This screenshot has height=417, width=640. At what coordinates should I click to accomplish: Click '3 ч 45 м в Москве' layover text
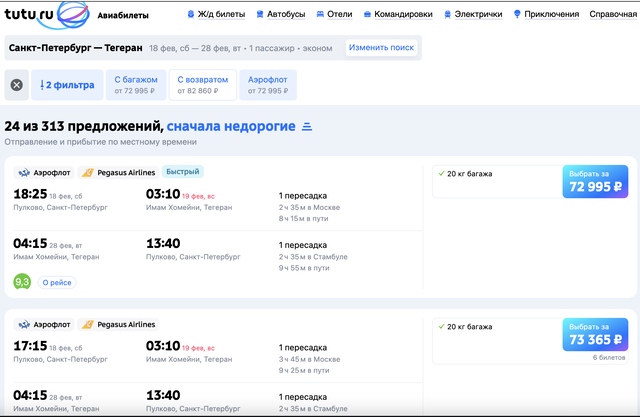[x=309, y=359]
